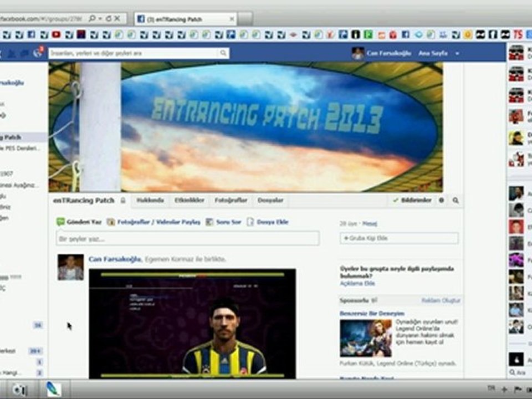532x399 pixels.
Task: Go to Ana Sayfa home link
Action: 433,53
